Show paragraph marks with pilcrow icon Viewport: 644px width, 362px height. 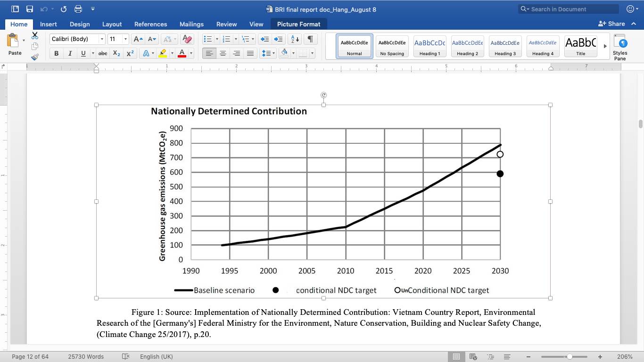(310, 39)
